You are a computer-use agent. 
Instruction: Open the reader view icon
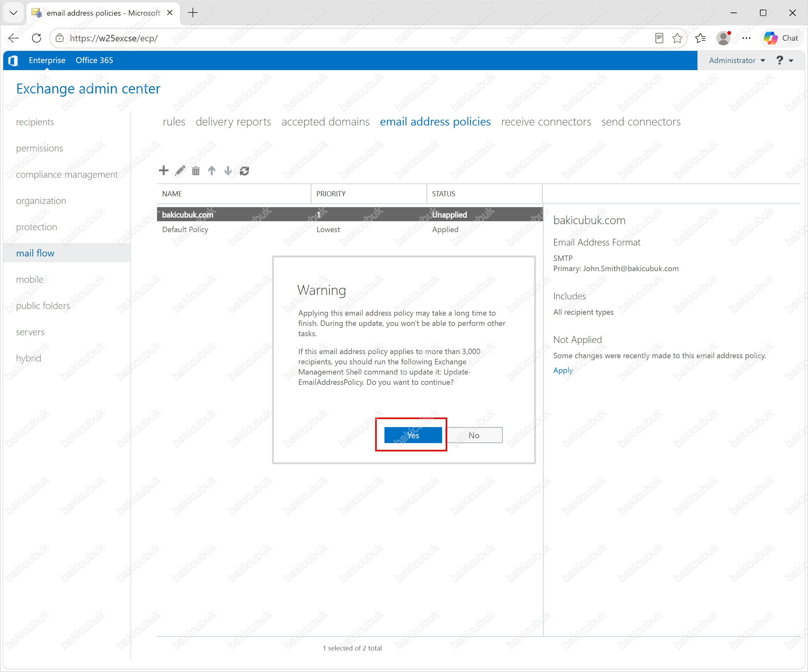[x=659, y=38]
